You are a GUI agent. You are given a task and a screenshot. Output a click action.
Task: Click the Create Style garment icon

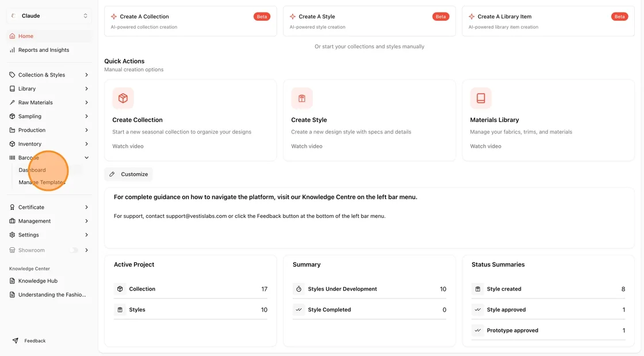tap(302, 98)
